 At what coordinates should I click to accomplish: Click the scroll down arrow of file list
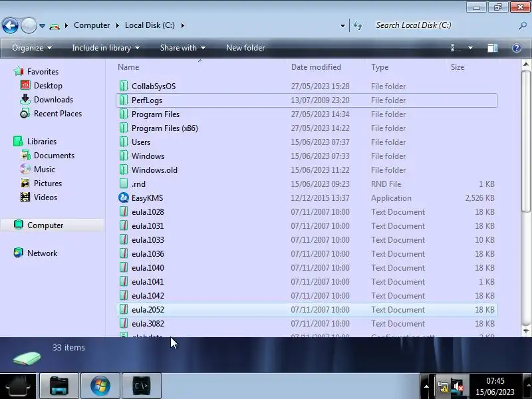coord(526,331)
